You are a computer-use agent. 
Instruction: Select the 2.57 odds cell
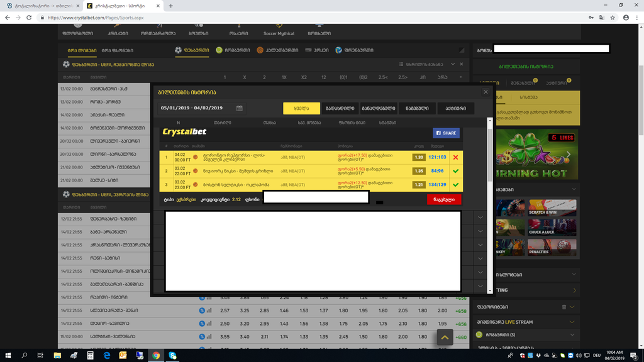tap(225, 310)
